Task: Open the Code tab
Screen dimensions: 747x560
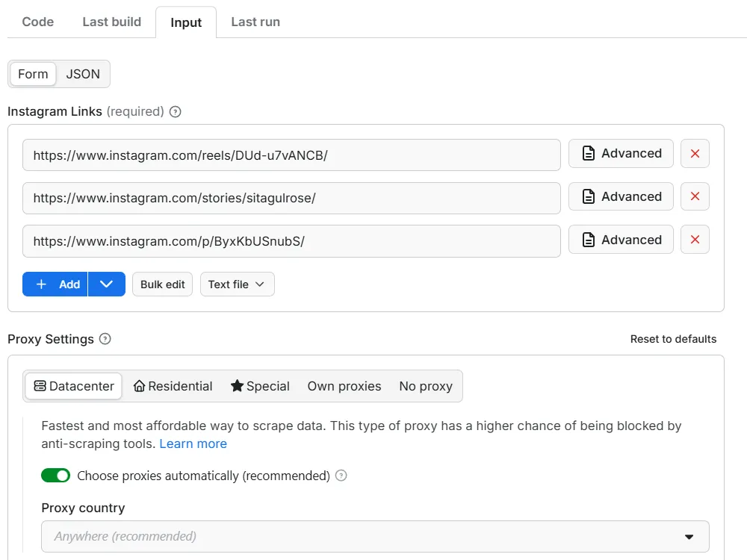Action: pos(38,22)
